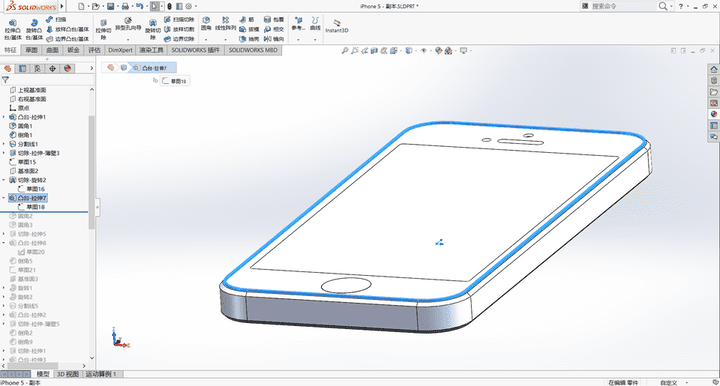Click the Rebuild traffic light icon
The width and height of the screenshot is (720, 386).
tap(169, 6)
